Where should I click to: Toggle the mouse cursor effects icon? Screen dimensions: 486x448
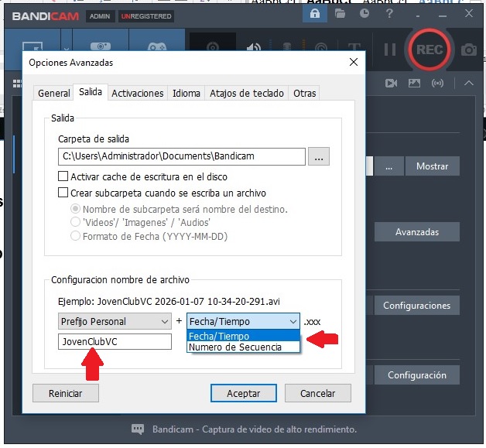(321, 47)
